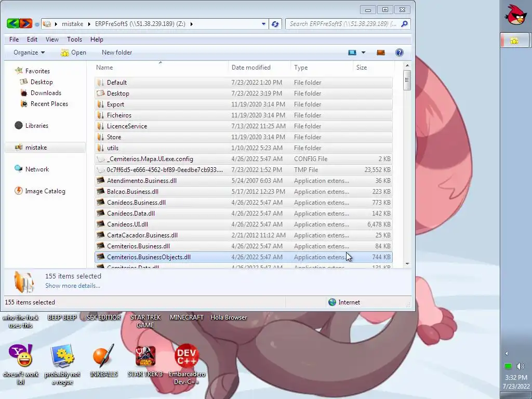Select CartaCacador.Business.dll file
The width and height of the screenshot is (532, 399).
244,235
